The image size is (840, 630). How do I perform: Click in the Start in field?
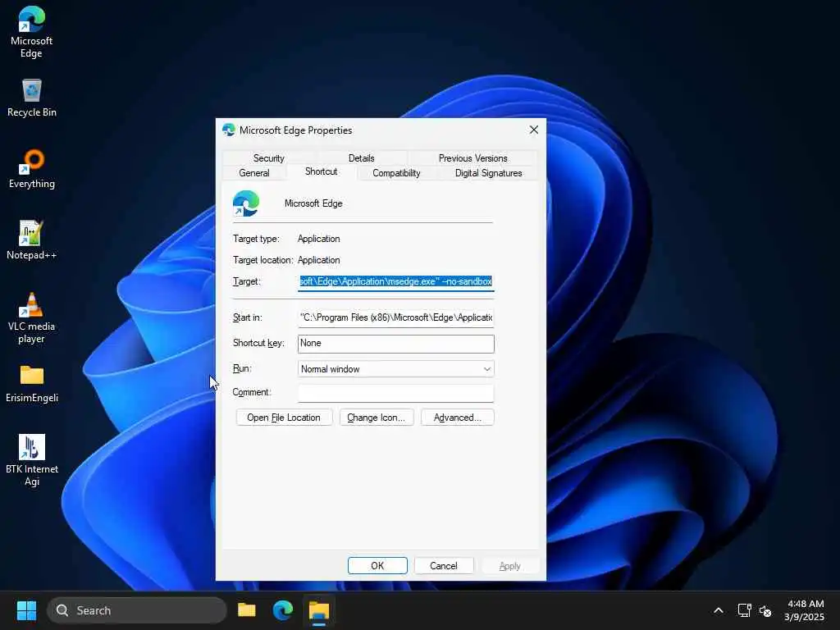[x=396, y=317]
